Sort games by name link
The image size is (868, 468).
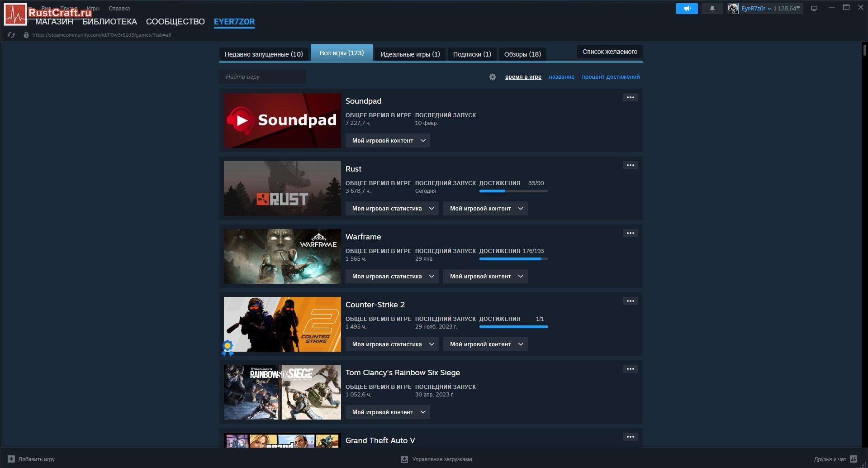click(x=561, y=77)
